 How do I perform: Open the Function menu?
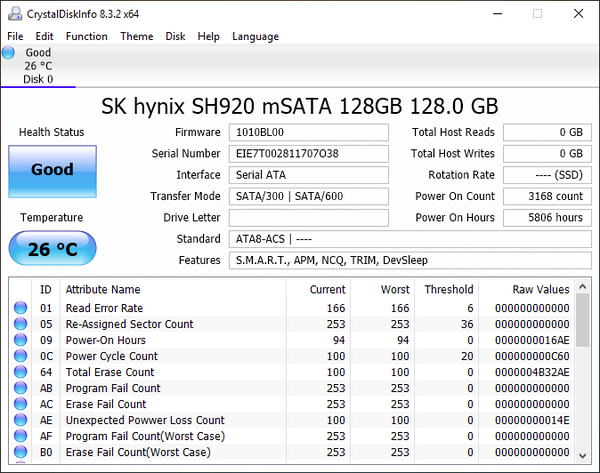[87, 36]
